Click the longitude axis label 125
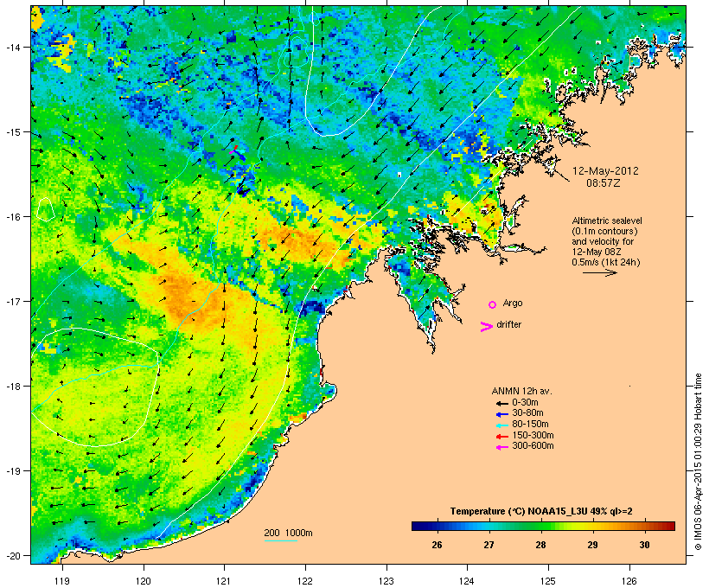Image resolution: width=709 pixels, height=588 pixels. click(548, 581)
